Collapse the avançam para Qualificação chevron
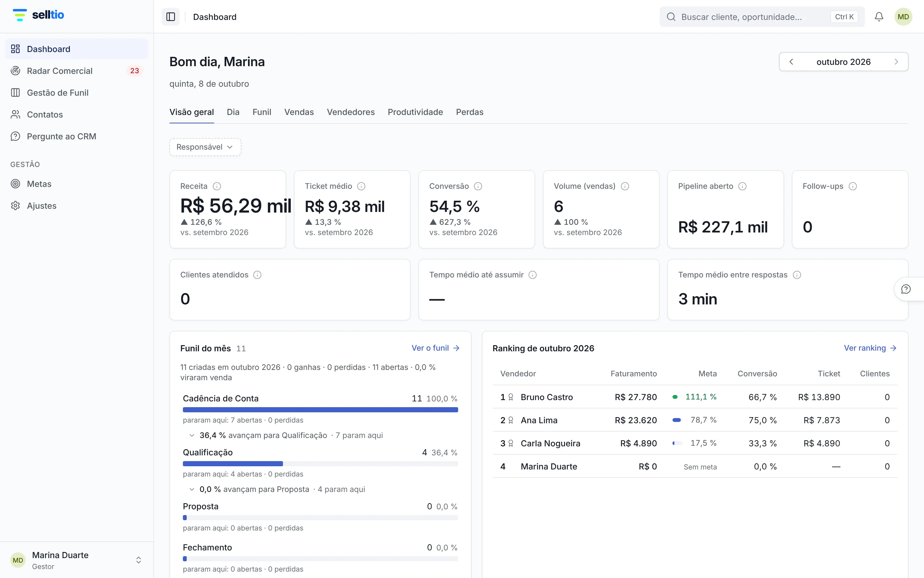The image size is (924, 578). (192, 435)
